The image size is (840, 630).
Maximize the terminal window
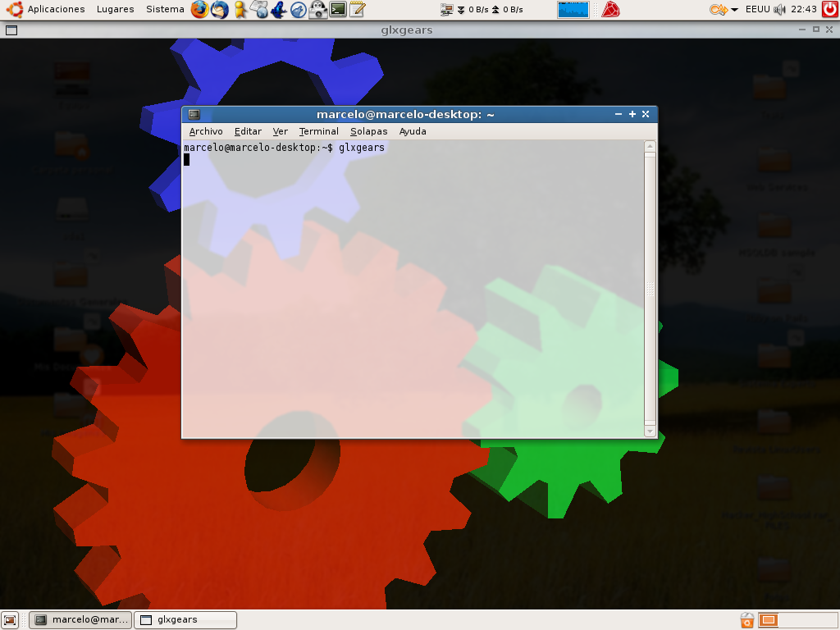point(632,114)
